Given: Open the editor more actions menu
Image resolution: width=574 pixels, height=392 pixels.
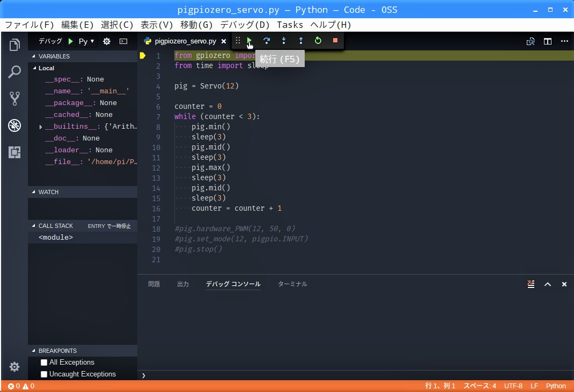Looking at the screenshot, I should [x=564, y=41].
